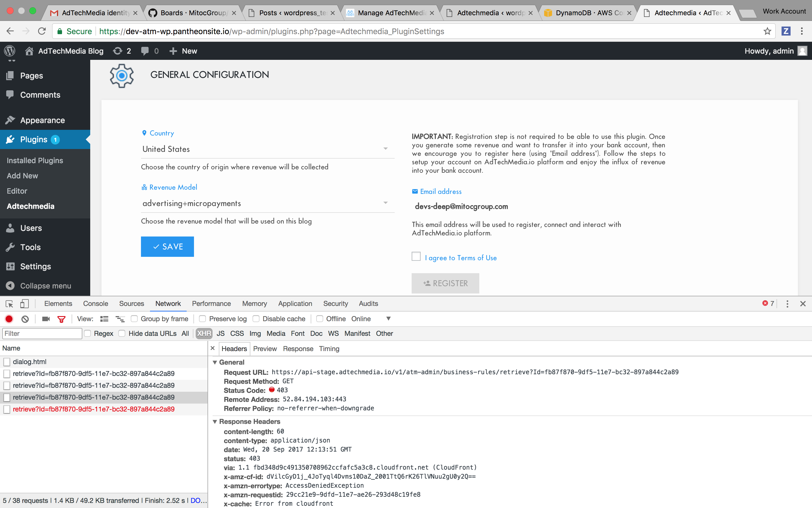Open the Add New plugin page
Image resolution: width=812 pixels, height=508 pixels.
(x=23, y=176)
